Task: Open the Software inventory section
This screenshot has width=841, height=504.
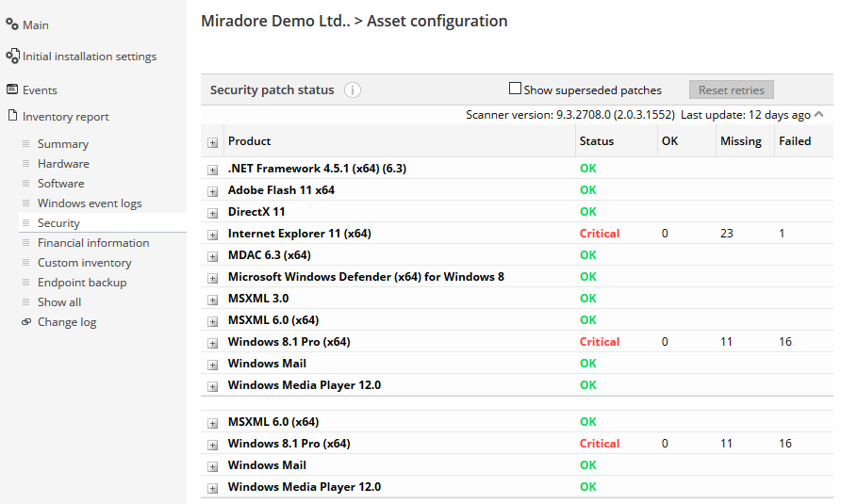Action: (60, 184)
